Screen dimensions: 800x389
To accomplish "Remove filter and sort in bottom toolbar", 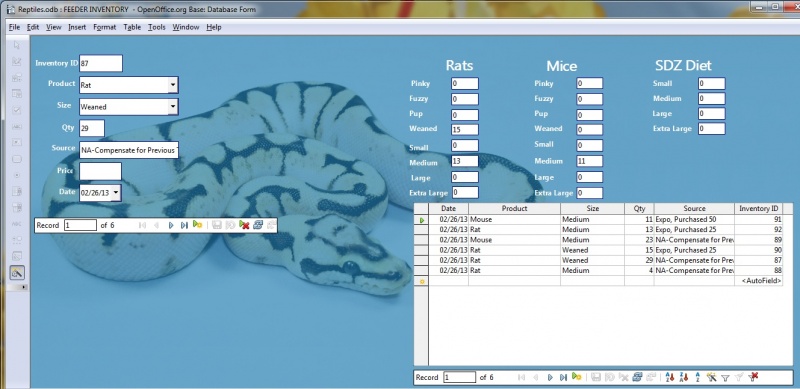I will pos(753,377).
